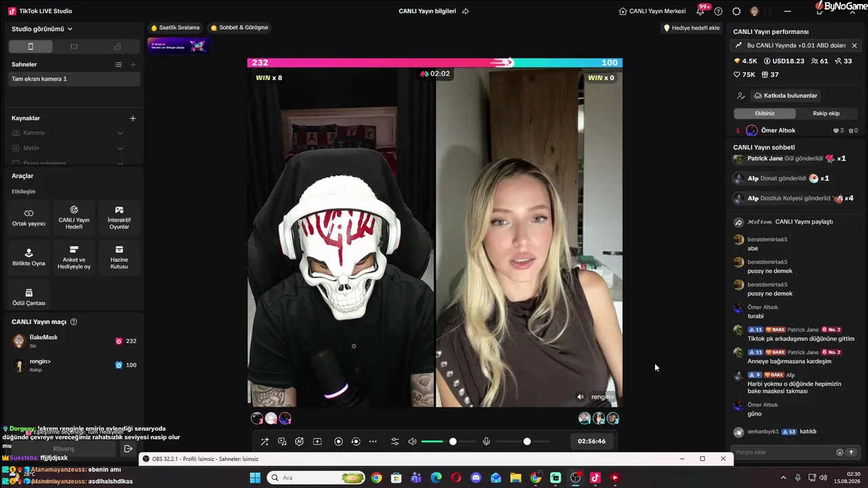The width and height of the screenshot is (868, 488).
Task: Click the replay capture circle icon
Action: 356,441
